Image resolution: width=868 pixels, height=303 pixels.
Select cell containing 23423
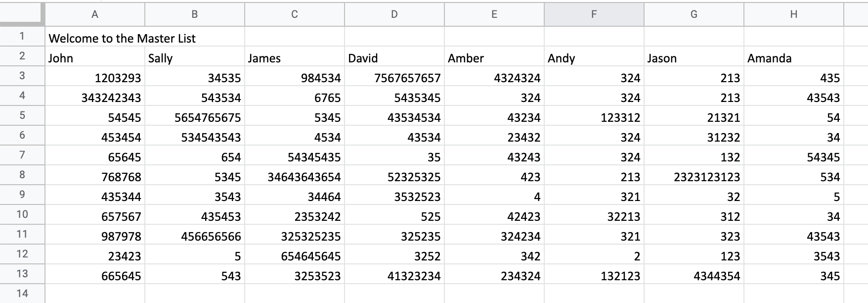95,254
